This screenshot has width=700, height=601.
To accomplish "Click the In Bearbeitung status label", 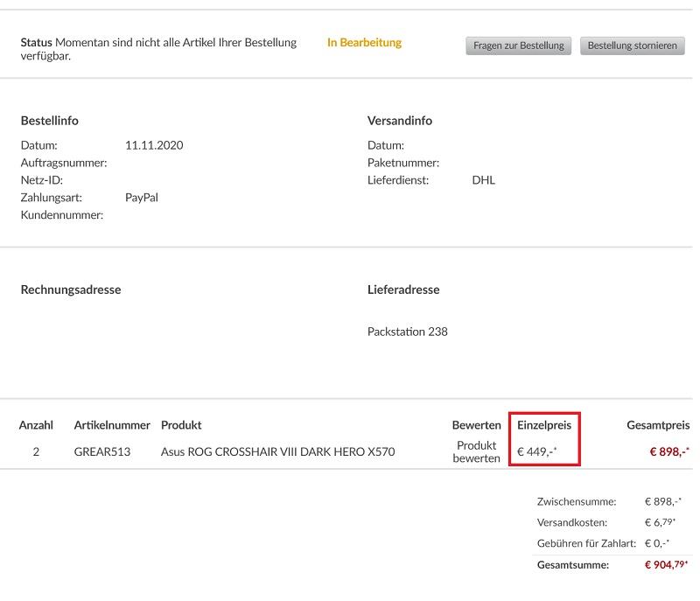I will 364,42.
